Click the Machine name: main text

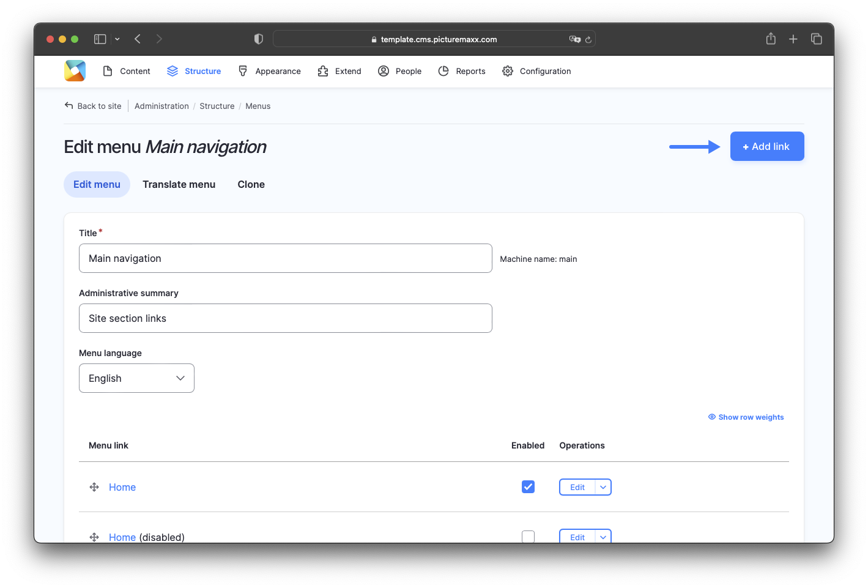click(538, 259)
